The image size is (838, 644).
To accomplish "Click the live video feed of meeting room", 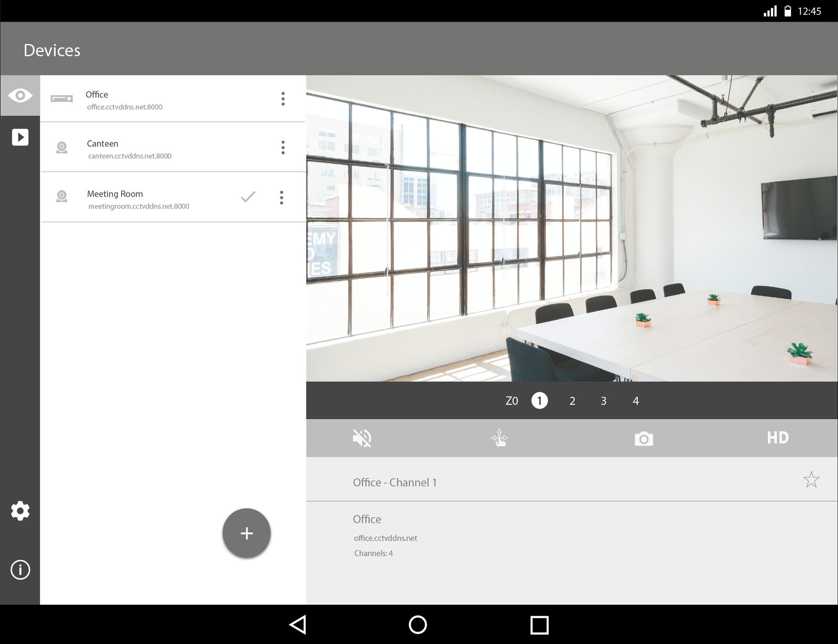I will [572, 228].
